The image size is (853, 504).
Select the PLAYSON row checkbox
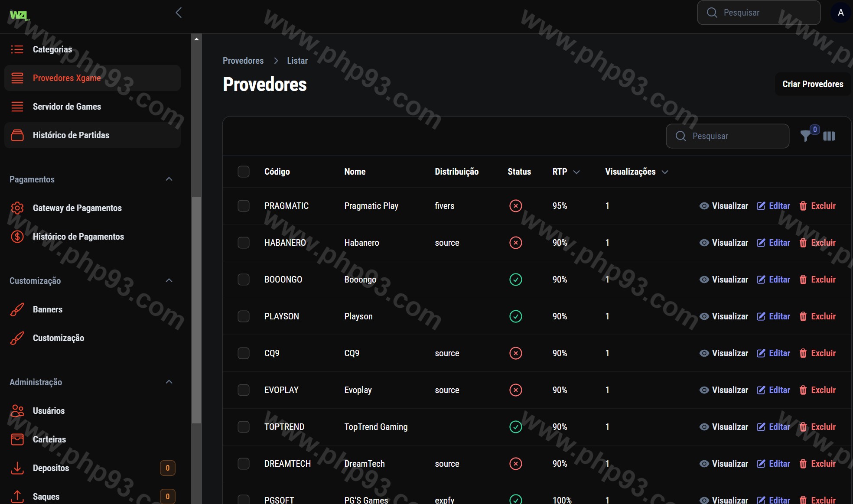point(244,316)
